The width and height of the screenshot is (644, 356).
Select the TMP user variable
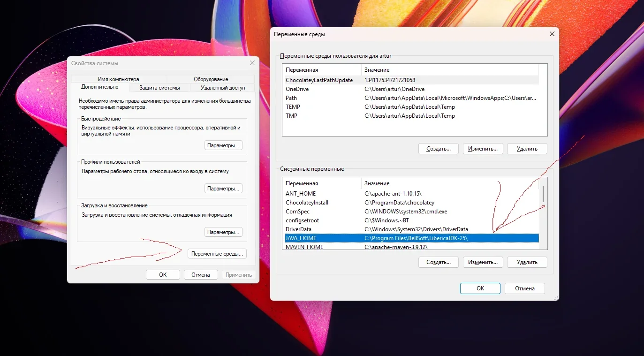coord(411,116)
